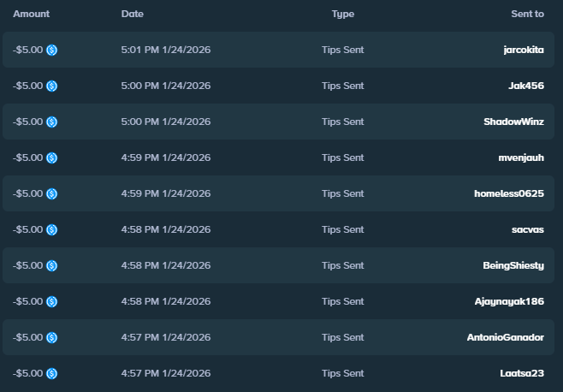Click Tips Sent in the BeingShiesty row
Screen dimensions: 563x392
point(343,265)
